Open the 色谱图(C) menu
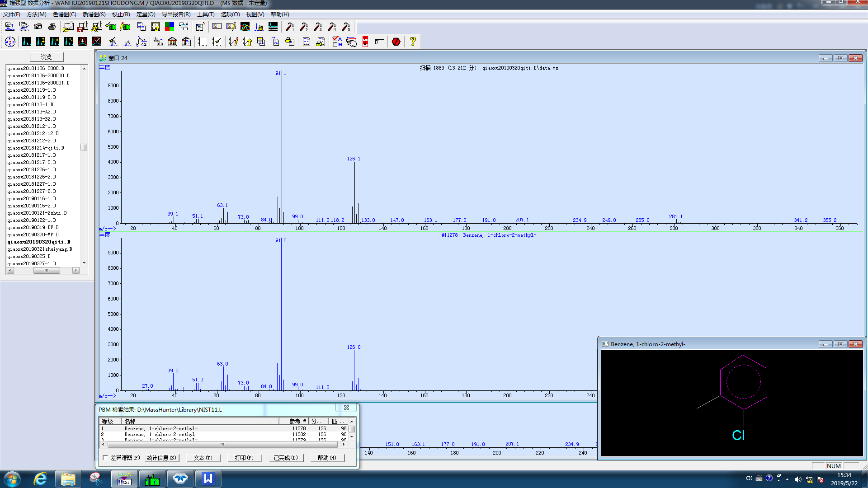The height and width of the screenshot is (488, 868). (x=64, y=14)
